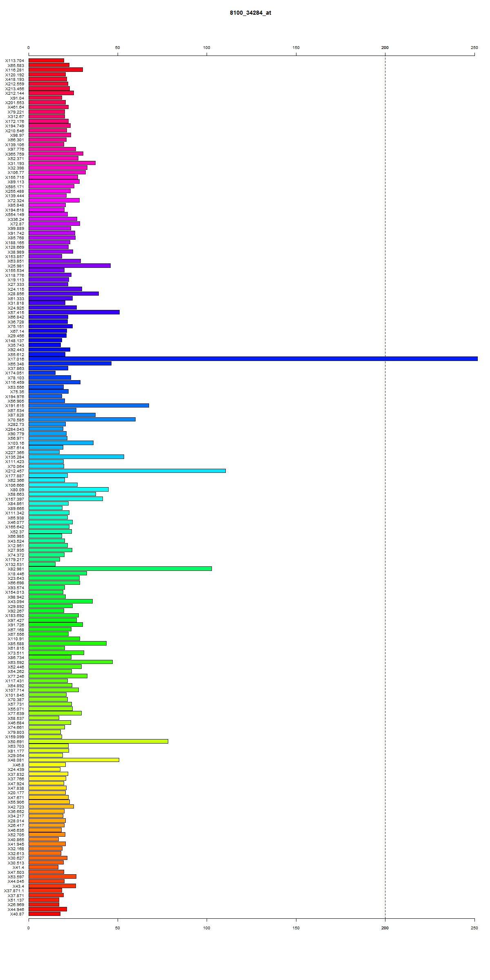490x980 pixels.
Task: Click the blue bar for X191.615
Action: (x=89, y=405)
